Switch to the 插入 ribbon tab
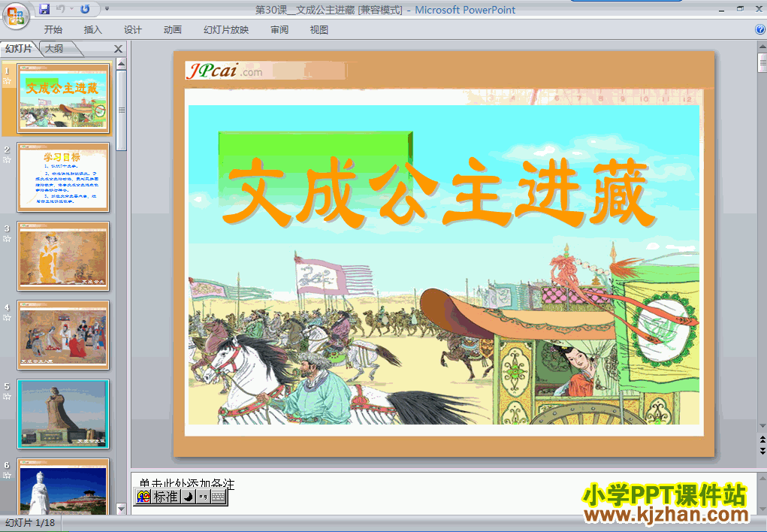This screenshot has height=532, width=767. [x=92, y=30]
